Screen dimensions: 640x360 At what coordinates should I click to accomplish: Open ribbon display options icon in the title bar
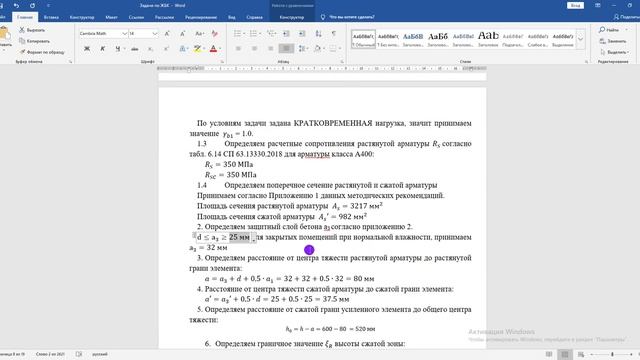pyautogui.click(x=598, y=6)
